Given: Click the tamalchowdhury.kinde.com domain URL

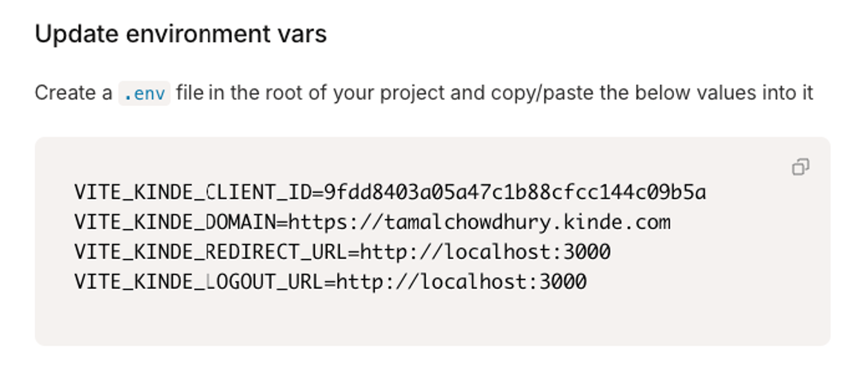Looking at the screenshot, I should (479, 222).
